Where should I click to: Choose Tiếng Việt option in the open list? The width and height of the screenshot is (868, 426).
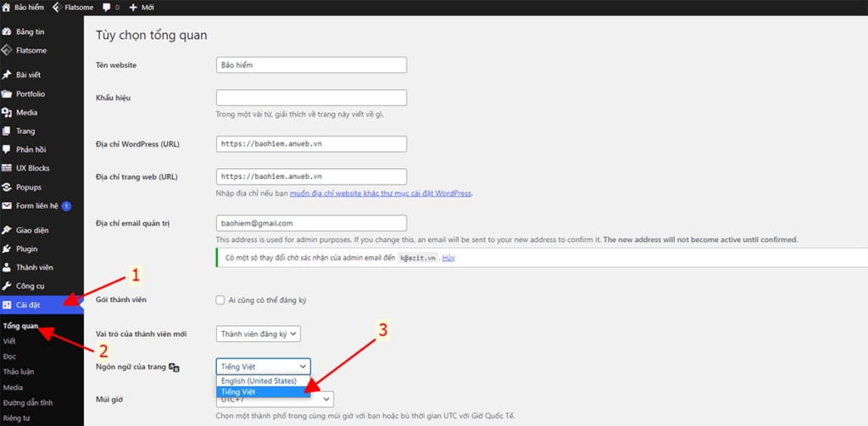coord(264,392)
